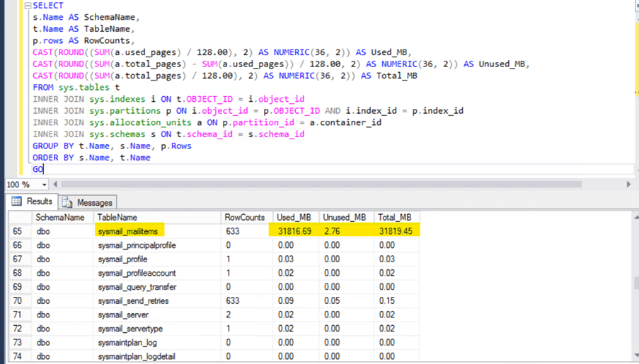Click the Results tab grid icon
This screenshot has width=639, height=364.
(17, 201)
